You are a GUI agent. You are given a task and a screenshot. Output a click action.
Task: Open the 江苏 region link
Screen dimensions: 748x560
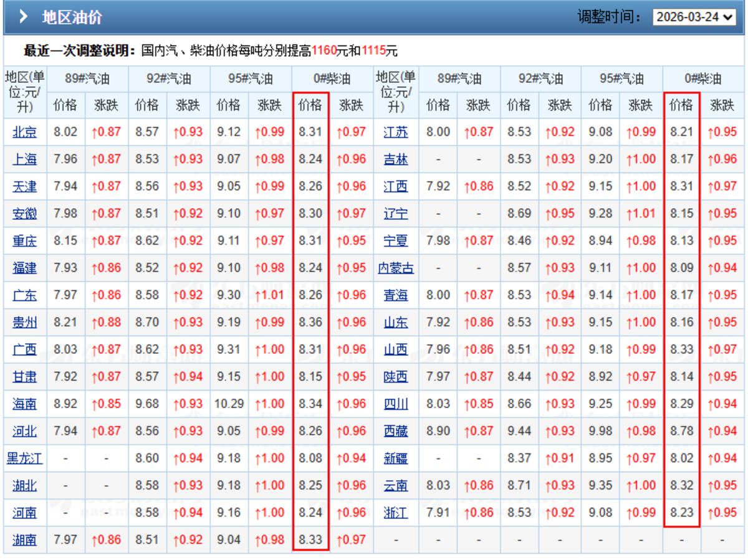pos(396,132)
